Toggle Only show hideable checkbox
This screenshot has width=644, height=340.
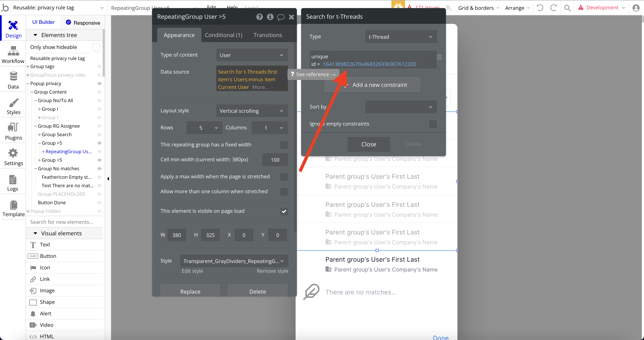[96, 47]
